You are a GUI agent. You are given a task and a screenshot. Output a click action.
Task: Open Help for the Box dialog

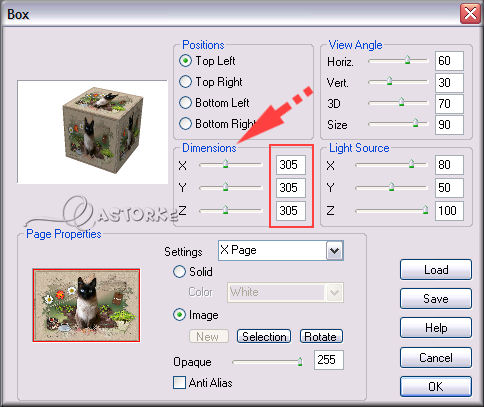tap(436, 328)
